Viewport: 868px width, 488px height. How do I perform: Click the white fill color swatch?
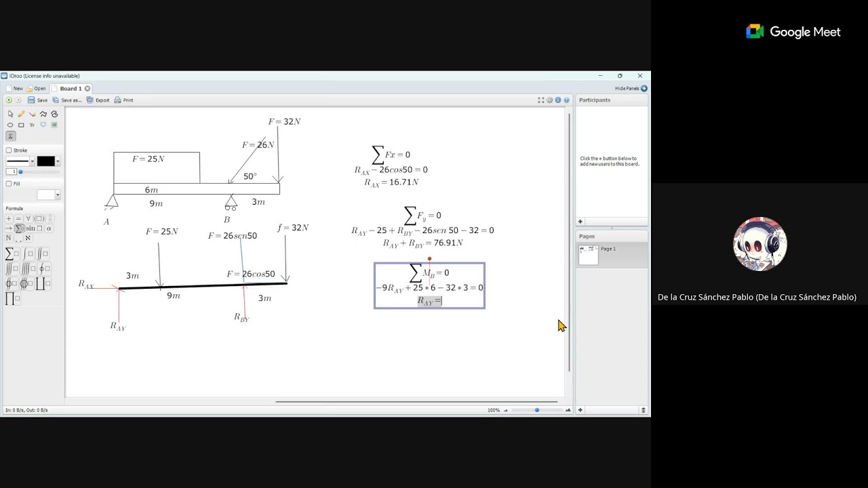pos(45,195)
